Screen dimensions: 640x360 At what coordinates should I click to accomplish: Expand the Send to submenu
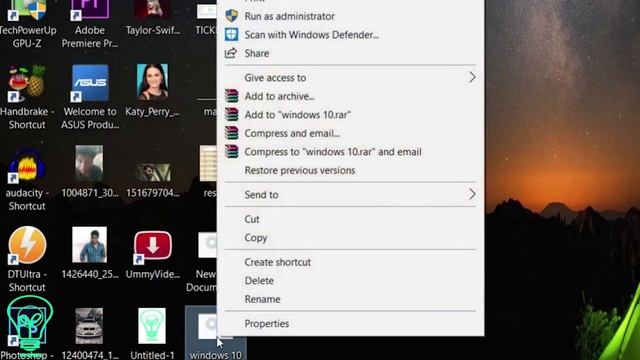(351, 195)
